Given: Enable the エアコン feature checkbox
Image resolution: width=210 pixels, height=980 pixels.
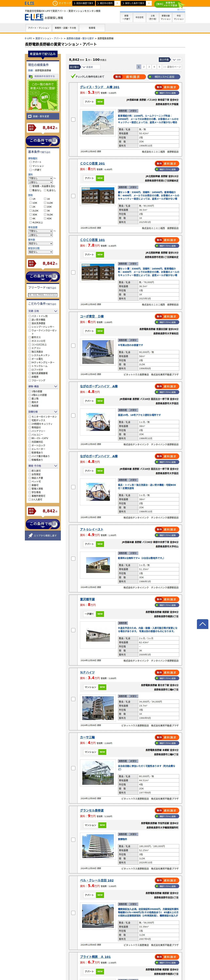Looking at the screenshot, I should tap(30, 348).
